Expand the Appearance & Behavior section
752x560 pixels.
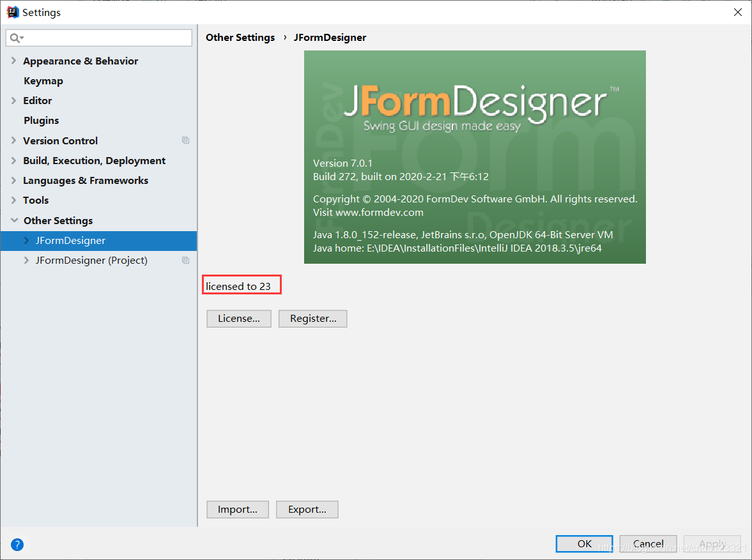(13, 61)
